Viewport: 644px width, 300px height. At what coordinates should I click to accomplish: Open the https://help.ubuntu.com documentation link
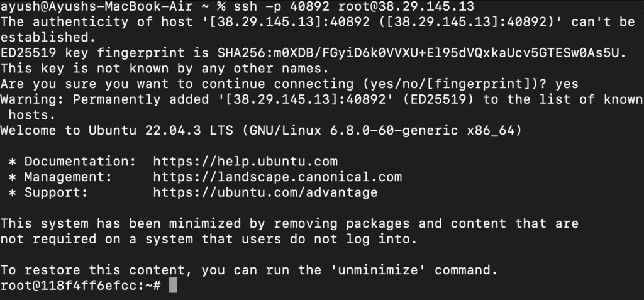[x=245, y=162]
